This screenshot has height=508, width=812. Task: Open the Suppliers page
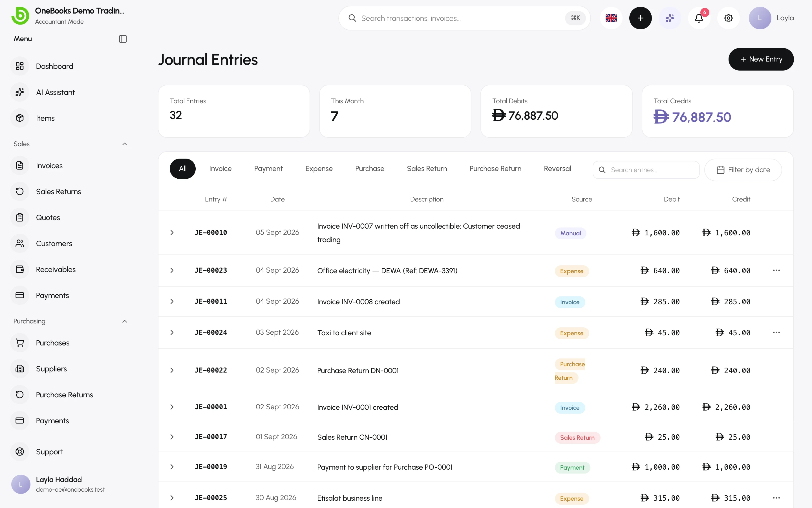tap(69, 369)
